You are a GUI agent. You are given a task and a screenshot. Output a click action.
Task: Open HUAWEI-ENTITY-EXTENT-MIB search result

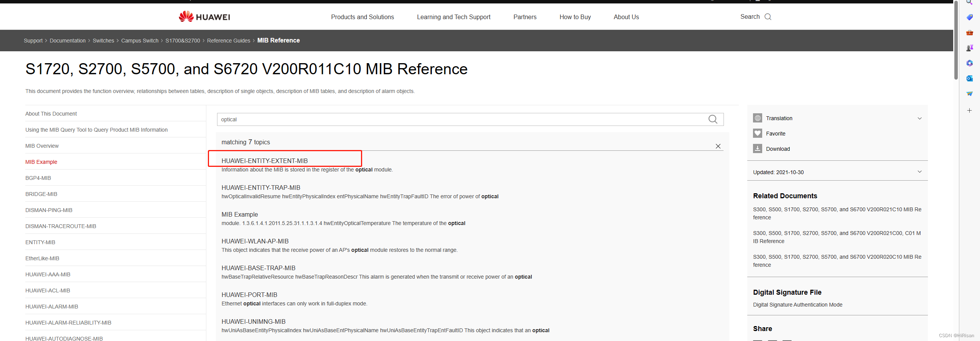265,161
